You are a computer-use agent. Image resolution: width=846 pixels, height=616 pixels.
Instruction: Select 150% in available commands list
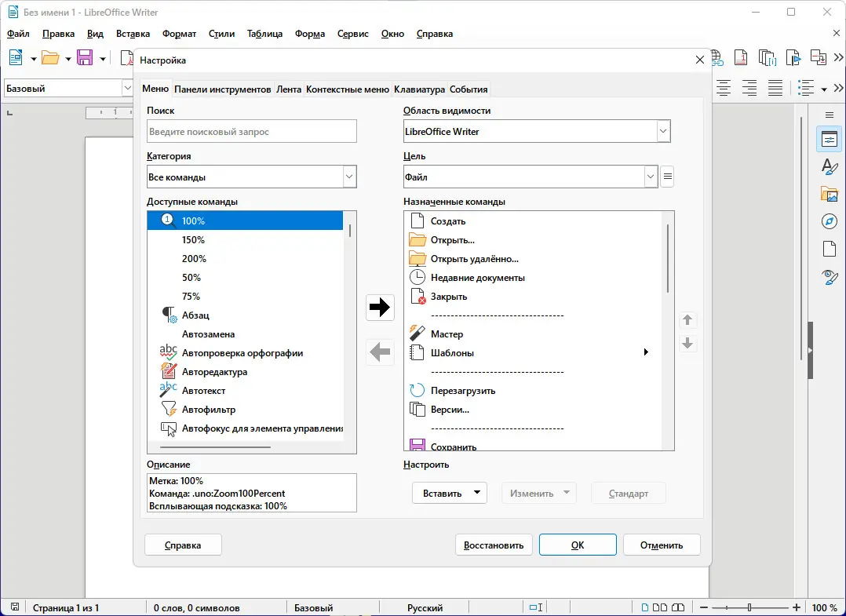click(x=245, y=239)
